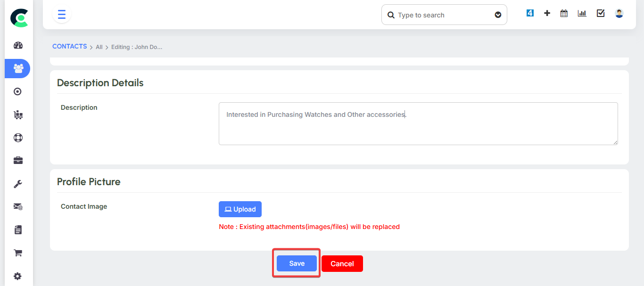Open the checkbox tasks icon in header
The width and height of the screenshot is (644, 286).
pyautogui.click(x=601, y=14)
